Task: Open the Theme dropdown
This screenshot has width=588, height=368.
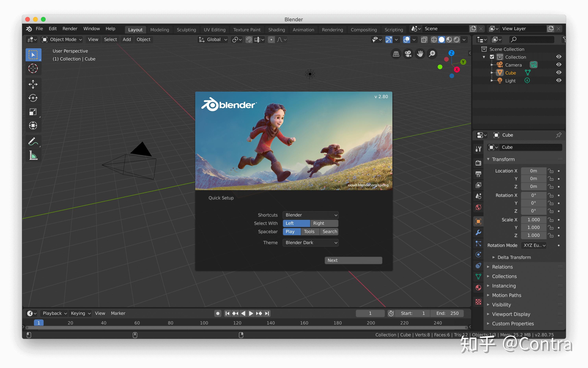Action: [310, 243]
